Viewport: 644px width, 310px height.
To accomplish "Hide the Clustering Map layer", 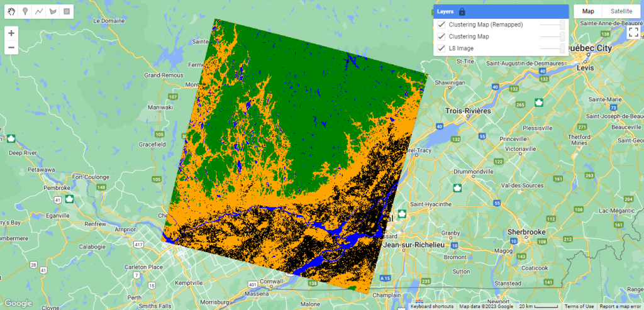I will (441, 36).
